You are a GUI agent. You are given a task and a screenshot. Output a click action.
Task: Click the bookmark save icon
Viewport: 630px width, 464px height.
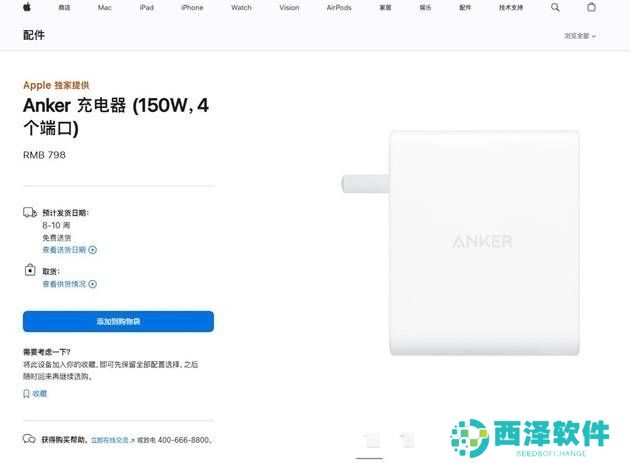pyautogui.click(x=26, y=394)
